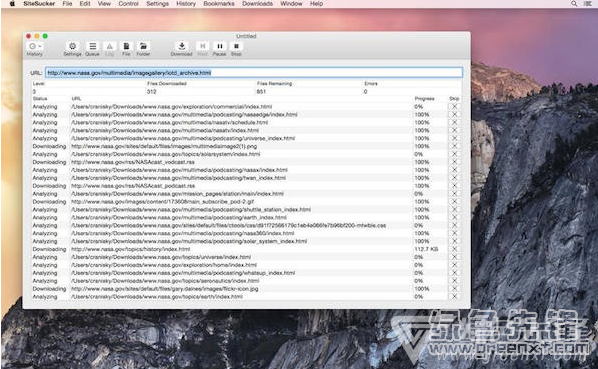
Task: Open the Bookmarks menu
Action: click(x=219, y=3)
